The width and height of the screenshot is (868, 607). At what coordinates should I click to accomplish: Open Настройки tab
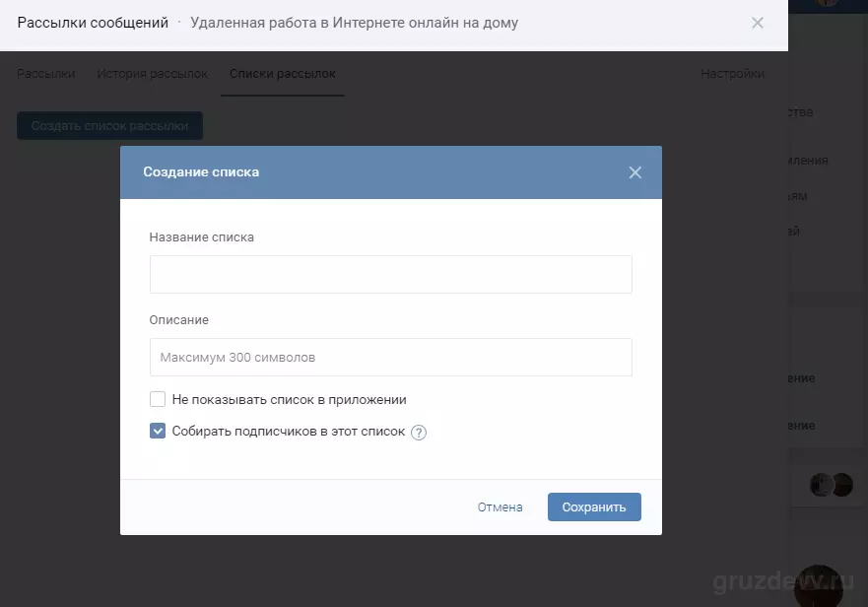point(732,74)
